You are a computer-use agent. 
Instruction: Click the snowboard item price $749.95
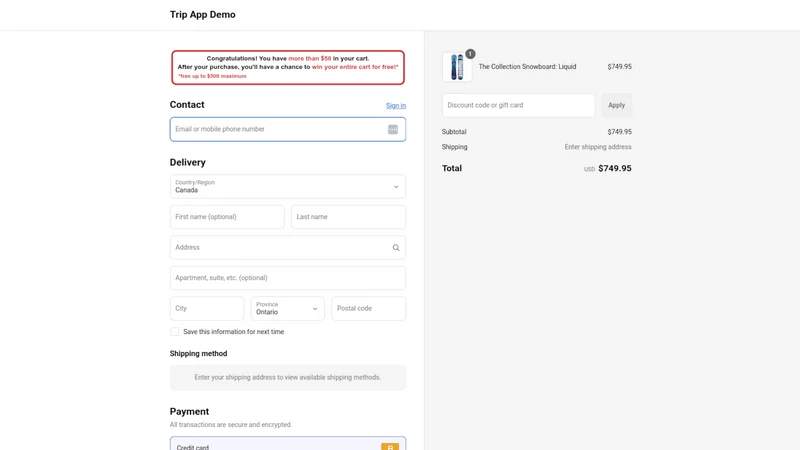619,67
